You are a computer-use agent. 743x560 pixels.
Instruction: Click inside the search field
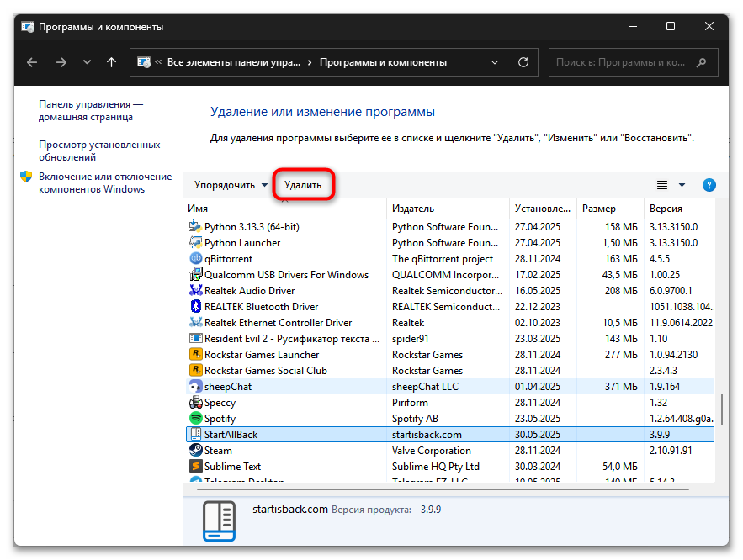point(631,61)
